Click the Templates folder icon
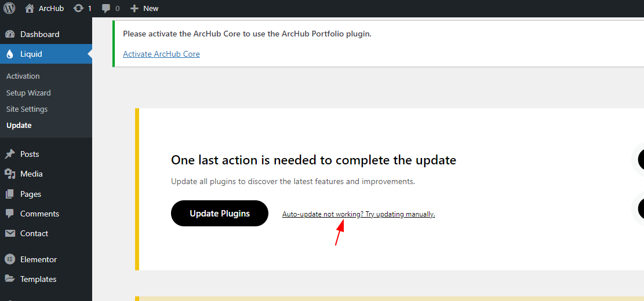Image resolution: width=644 pixels, height=301 pixels. pyautogui.click(x=10, y=279)
